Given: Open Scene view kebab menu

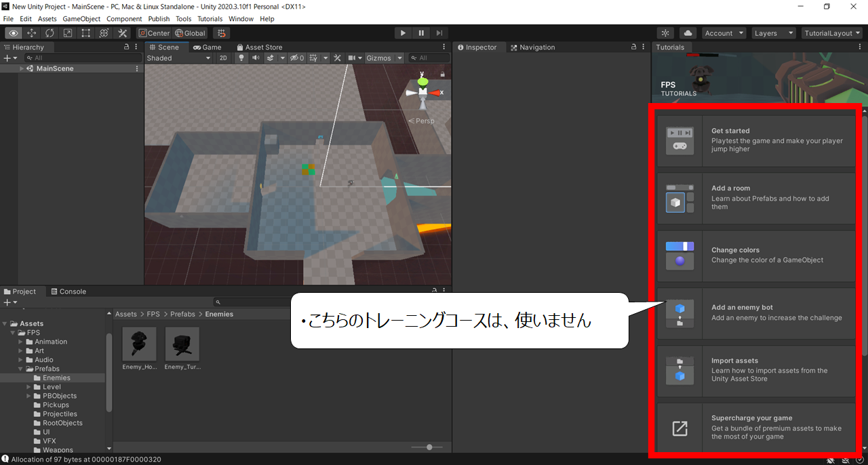Looking at the screenshot, I should click(444, 47).
